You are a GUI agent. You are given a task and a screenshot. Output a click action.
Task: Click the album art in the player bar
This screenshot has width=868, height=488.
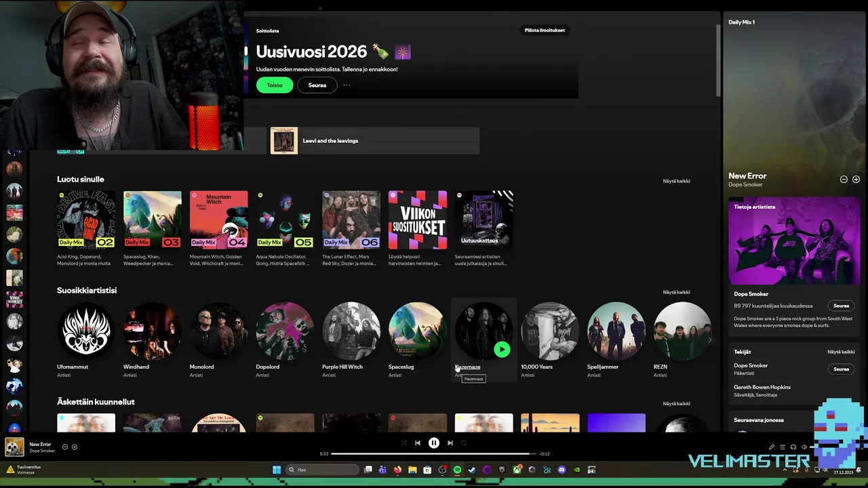point(14,447)
